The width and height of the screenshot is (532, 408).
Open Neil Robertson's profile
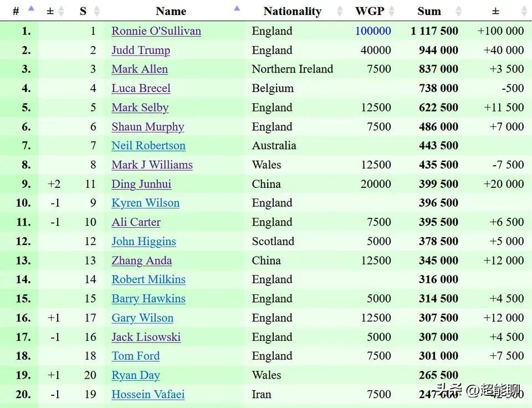(x=149, y=146)
